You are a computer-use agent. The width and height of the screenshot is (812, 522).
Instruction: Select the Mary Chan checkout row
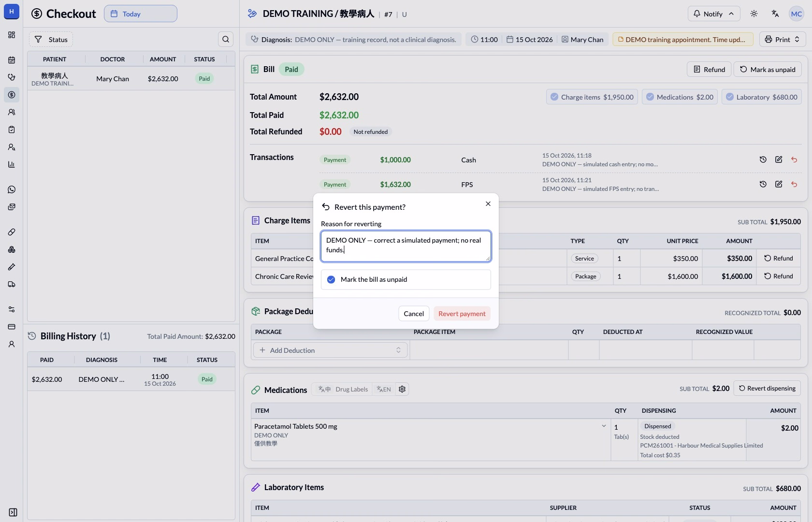[x=131, y=79]
